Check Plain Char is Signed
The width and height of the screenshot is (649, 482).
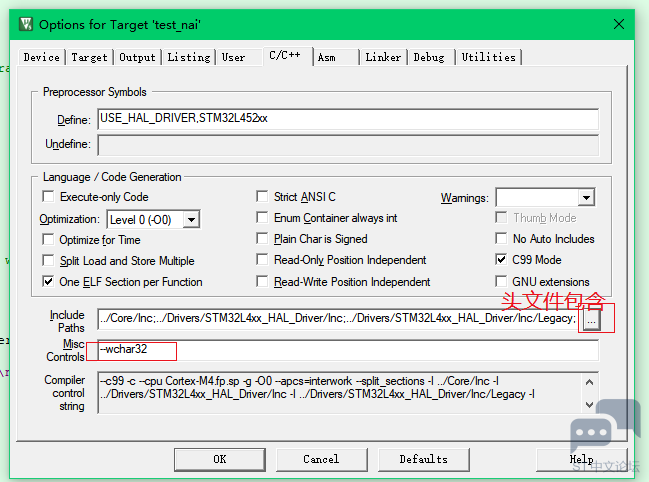262,238
